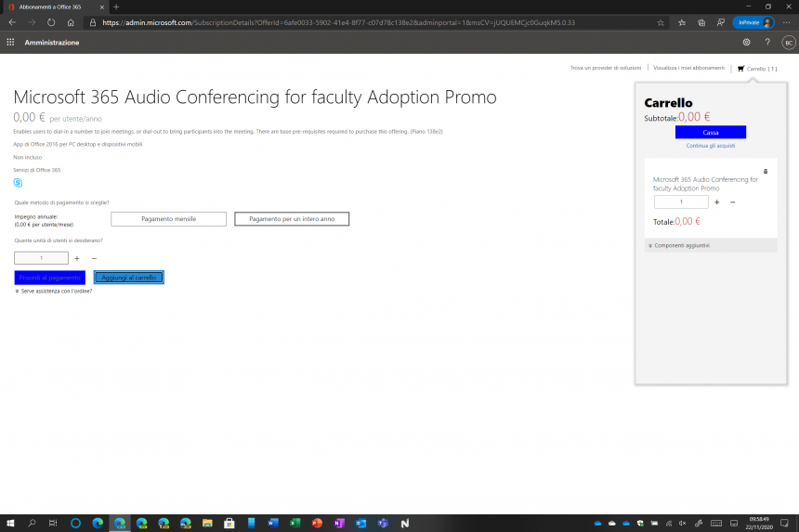Go back with the browser back arrow

tap(12, 22)
